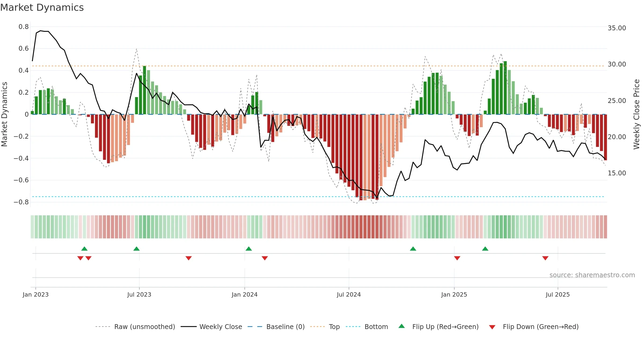Click the Market Dynamics chart title

(42, 8)
